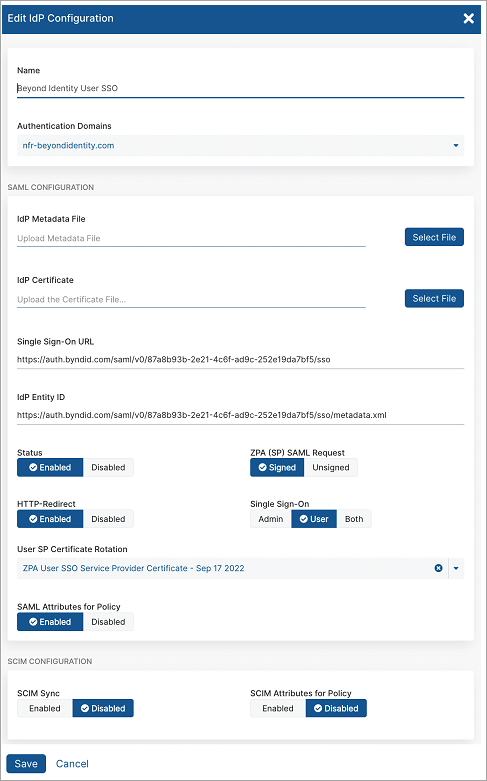Choose Unsigned for ZPA SAML Request

point(331,467)
